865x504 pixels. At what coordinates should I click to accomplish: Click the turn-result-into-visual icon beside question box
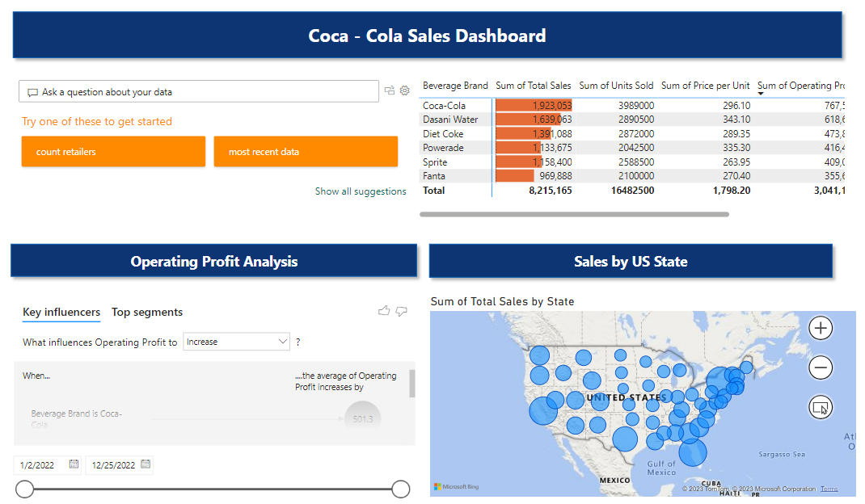pyautogui.click(x=389, y=90)
